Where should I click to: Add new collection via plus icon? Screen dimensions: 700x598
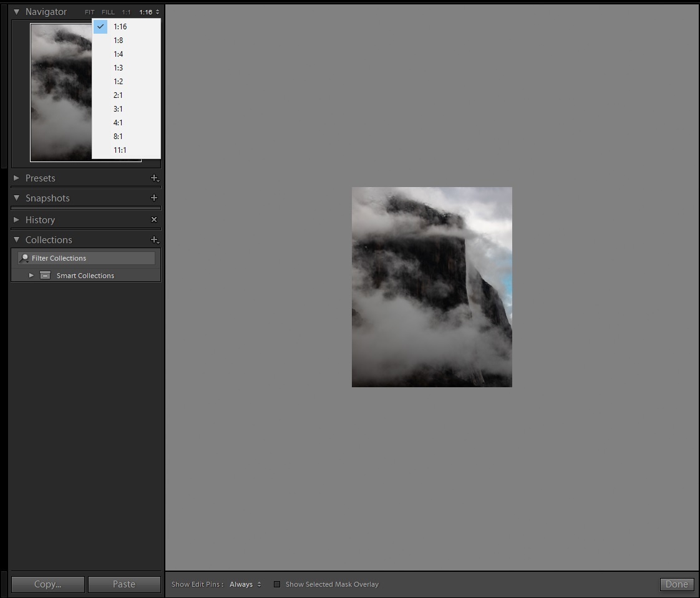tap(155, 239)
